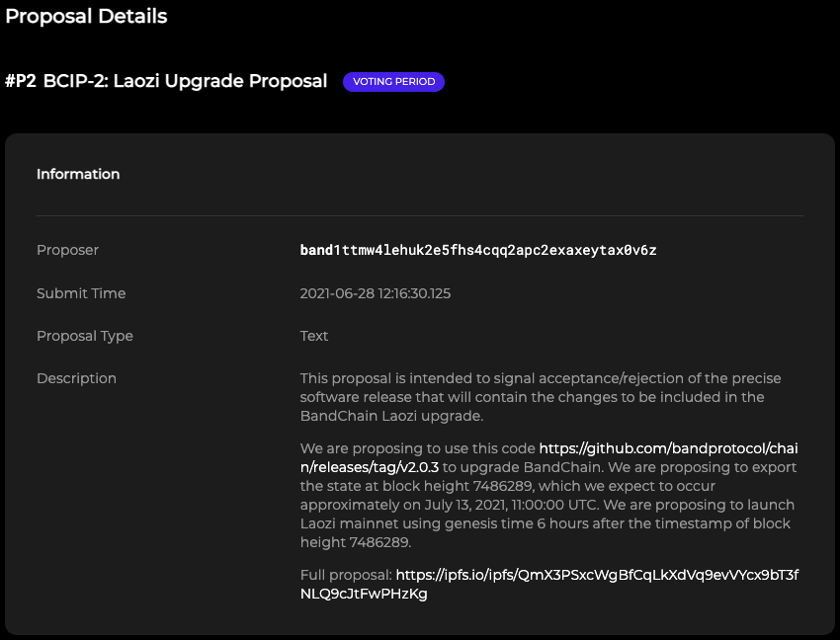Click the proposer band address
Image resolution: width=840 pixels, height=640 pixels.
(x=478, y=251)
